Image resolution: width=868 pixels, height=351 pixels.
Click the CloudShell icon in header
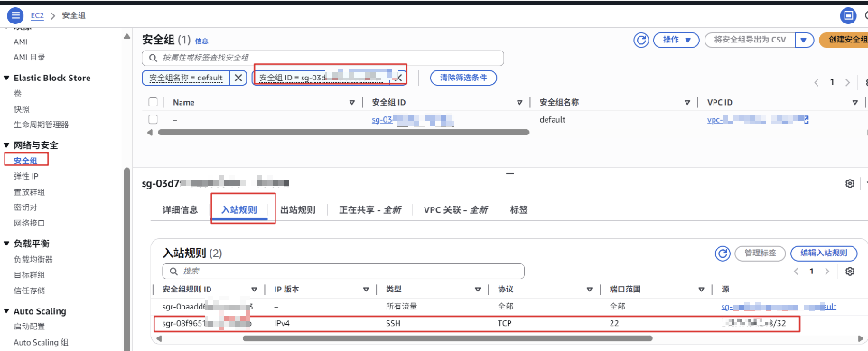point(848,15)
